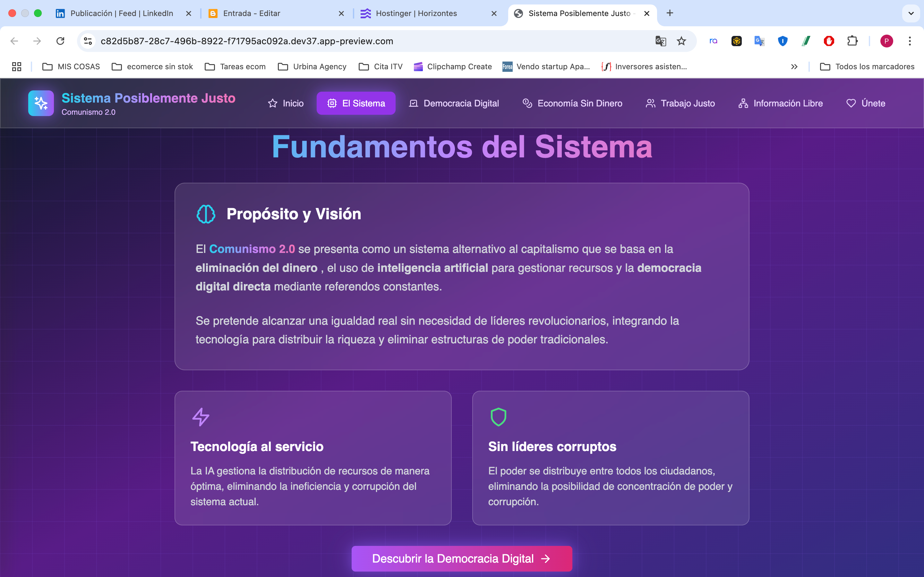Click the red stop-hand adblock extension icon

[829, 41]
